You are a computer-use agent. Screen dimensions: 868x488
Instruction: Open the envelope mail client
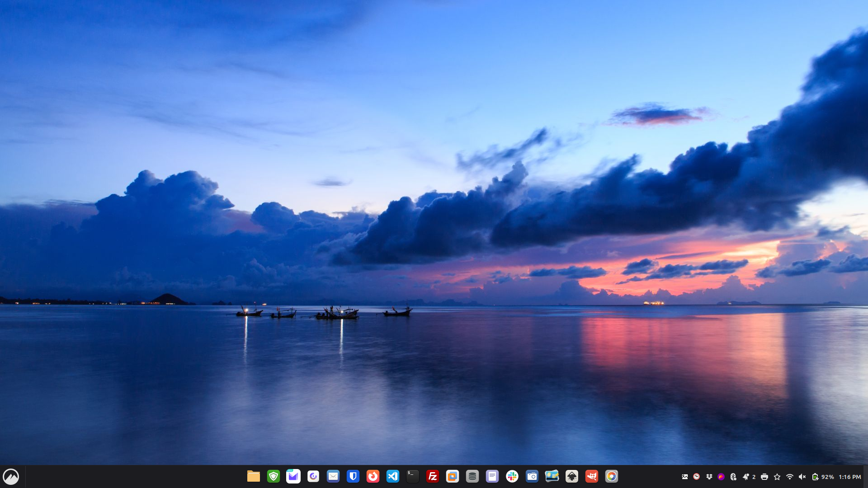333,476
